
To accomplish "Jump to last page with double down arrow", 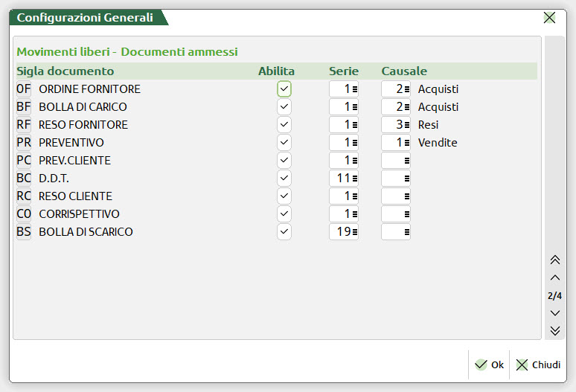I will [554, 331].
